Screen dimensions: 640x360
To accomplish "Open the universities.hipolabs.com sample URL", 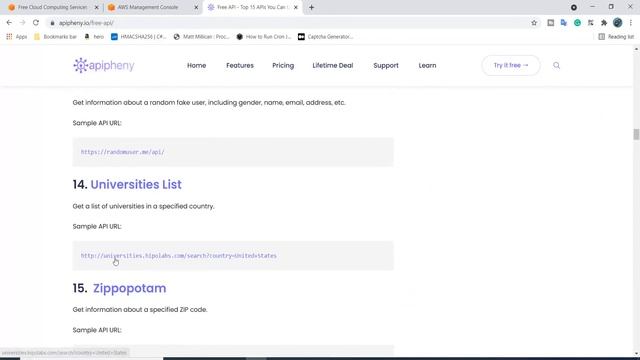I will (178, 256).
